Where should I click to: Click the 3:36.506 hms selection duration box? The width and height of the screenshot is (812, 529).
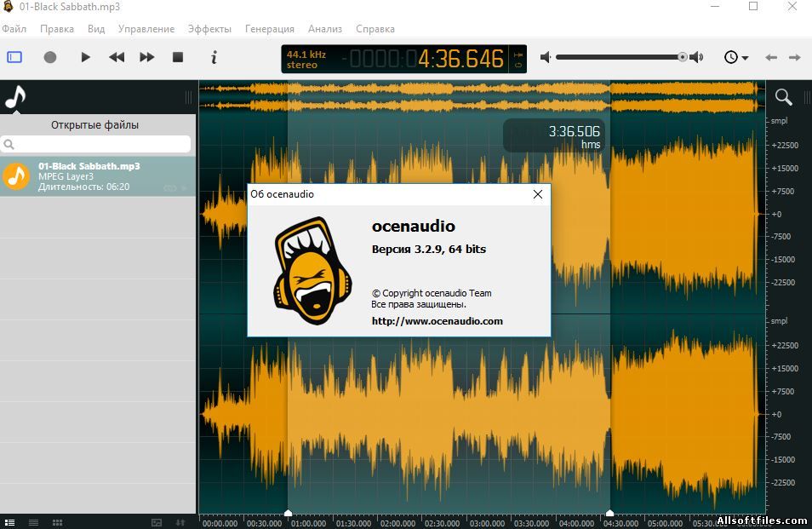pyautogui.click(x=553, y=135)
